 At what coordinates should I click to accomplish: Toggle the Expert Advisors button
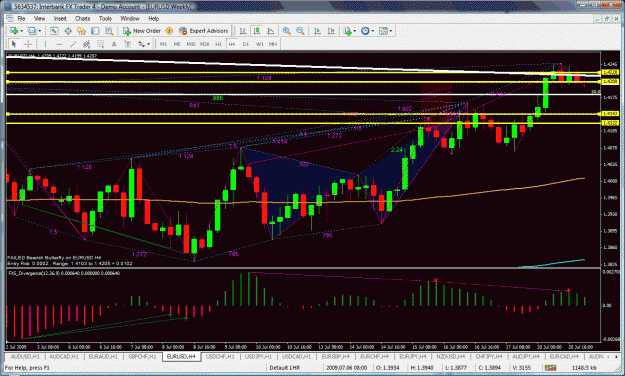point(203,31)
